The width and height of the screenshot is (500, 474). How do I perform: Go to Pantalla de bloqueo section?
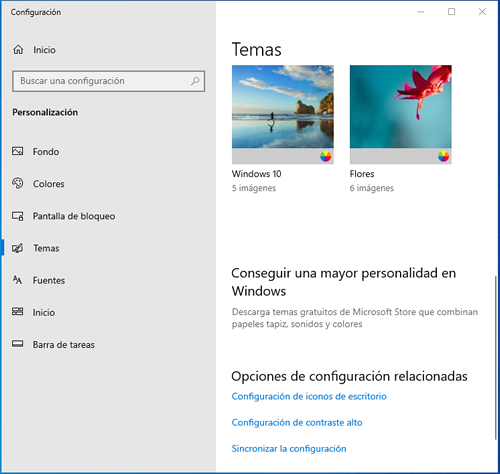click(x=74, y=216)
